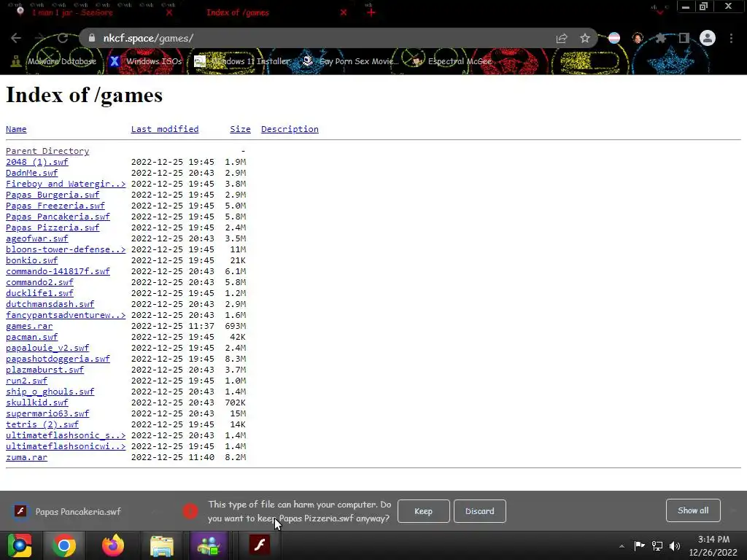
Task: Discard the flagged download
Action: coord(480,511)
